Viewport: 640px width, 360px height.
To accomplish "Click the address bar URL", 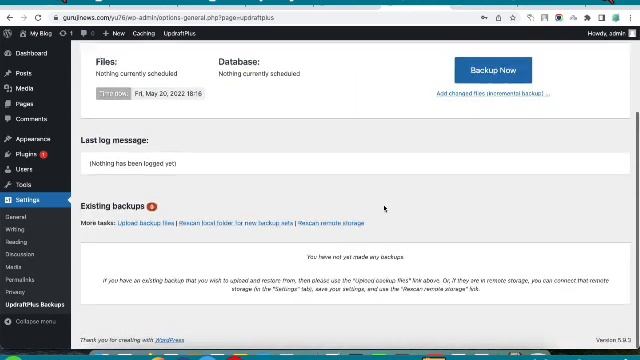I will coord(168,18).
